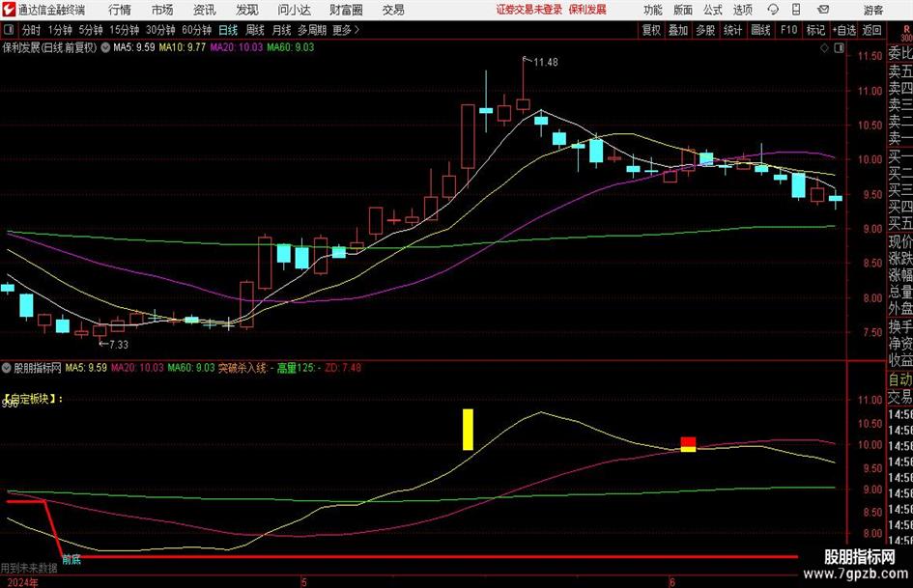The height and width of the screenshot is (588, 913).
Task: Click the MA10: 9.77 indicator label
Action: coord(183,47)
